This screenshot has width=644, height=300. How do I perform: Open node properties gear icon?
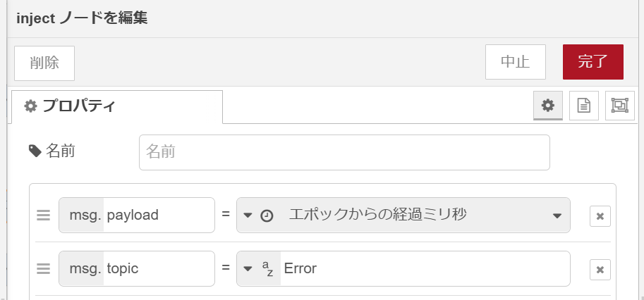548,106
